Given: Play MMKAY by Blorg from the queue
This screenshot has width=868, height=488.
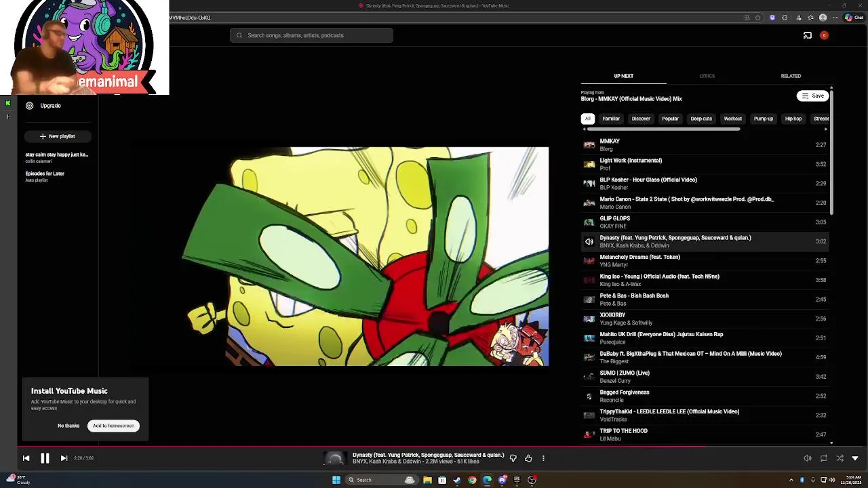Looking at the screenshot, I should coord(705,145).
